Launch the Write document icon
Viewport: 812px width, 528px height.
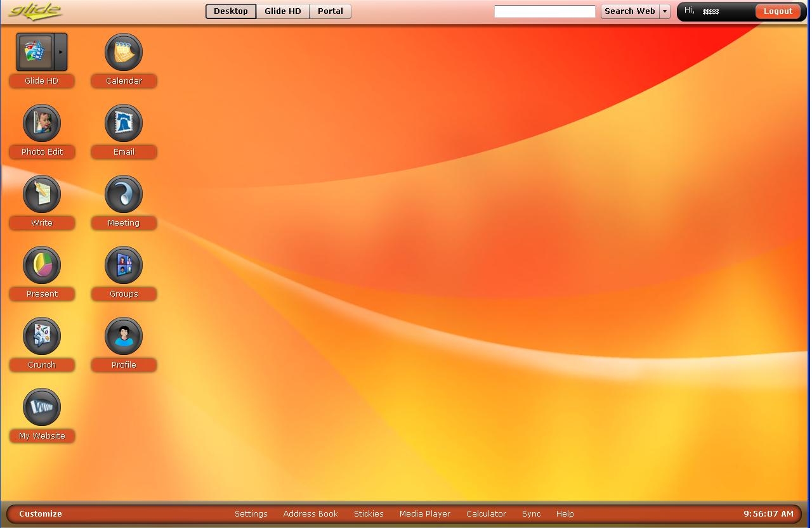(x=42, y=194)
